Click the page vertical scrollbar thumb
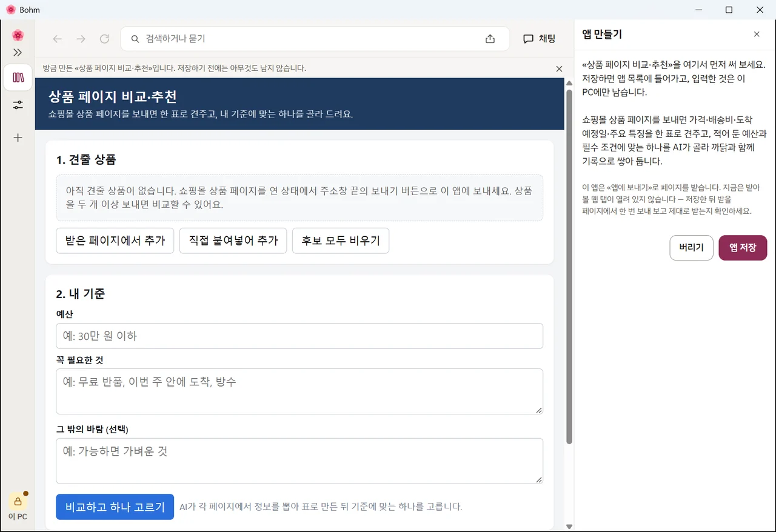The height and width of the screenshot is (532, 776). click(x=569, y=267)
